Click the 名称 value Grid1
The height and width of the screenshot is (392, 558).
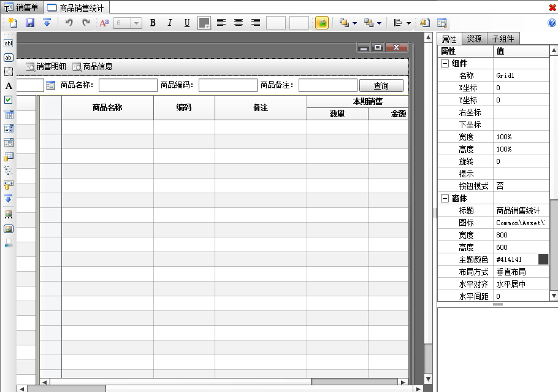click(521, 75)
